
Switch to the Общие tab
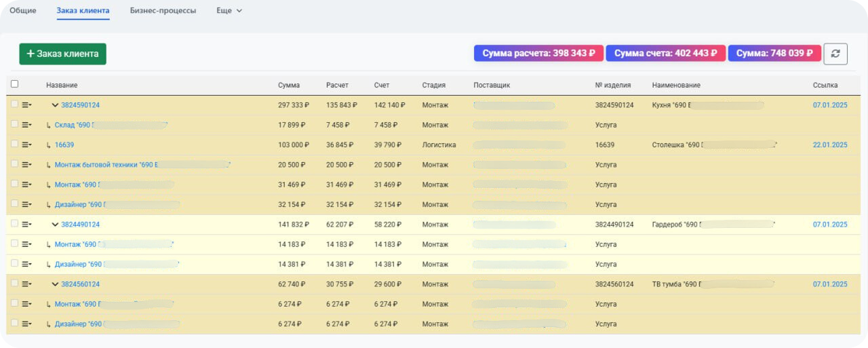pyautogui.click(x=23, y=11)
